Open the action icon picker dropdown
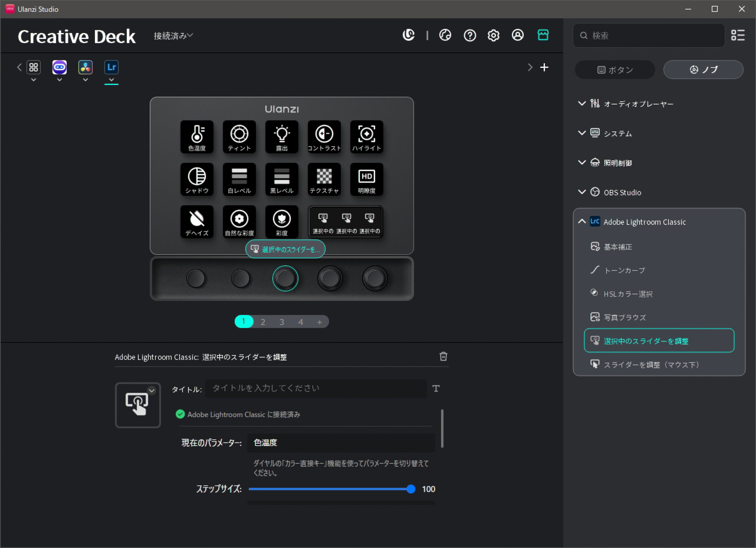The image size is (756, 548). coord(152,390)
